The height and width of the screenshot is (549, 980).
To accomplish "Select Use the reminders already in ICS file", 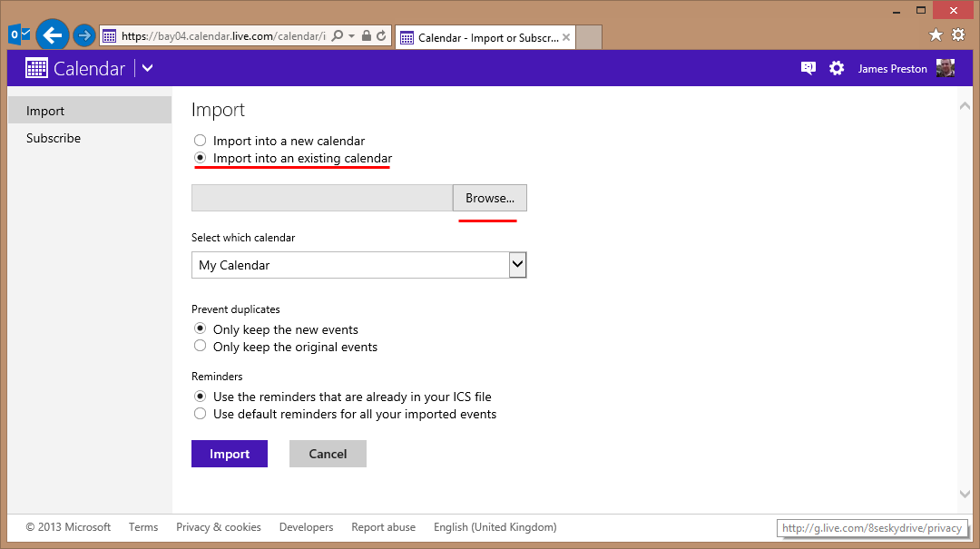I will tap(200, 396).
